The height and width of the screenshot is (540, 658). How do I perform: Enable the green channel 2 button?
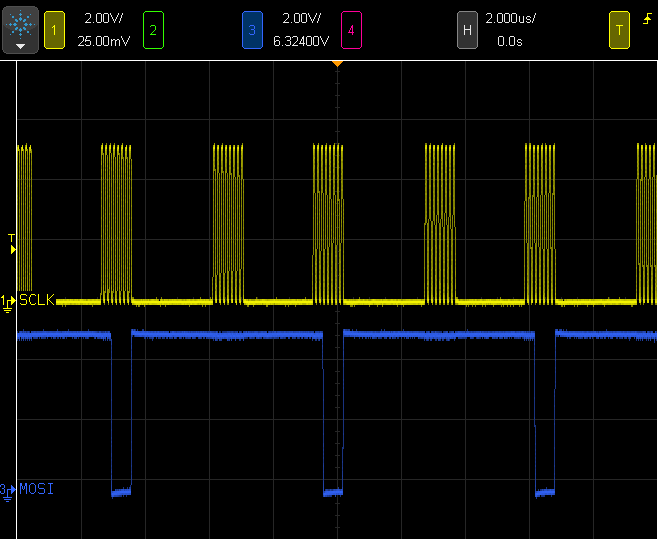tap(152, 30)
